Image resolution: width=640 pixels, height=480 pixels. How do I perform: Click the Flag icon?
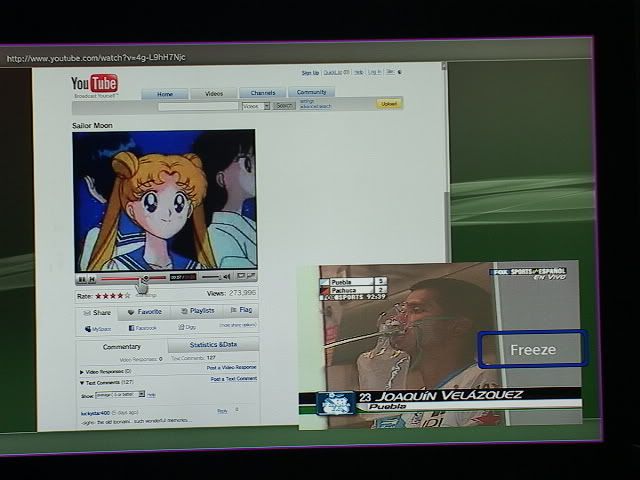(x=233, y=310)
